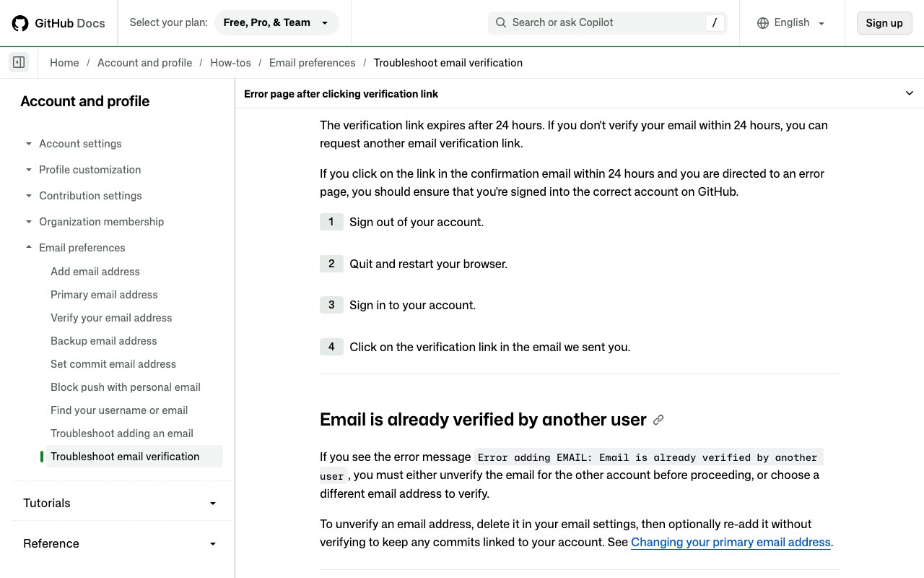Viewport: 924px width, 578px height.
Task: Click the Email is already verified heading
Action: click(483, 420)
